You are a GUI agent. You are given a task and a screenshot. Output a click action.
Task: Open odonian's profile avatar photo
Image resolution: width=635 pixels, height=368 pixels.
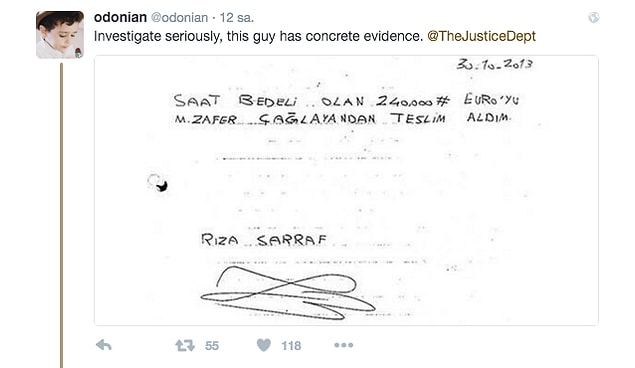60,35
